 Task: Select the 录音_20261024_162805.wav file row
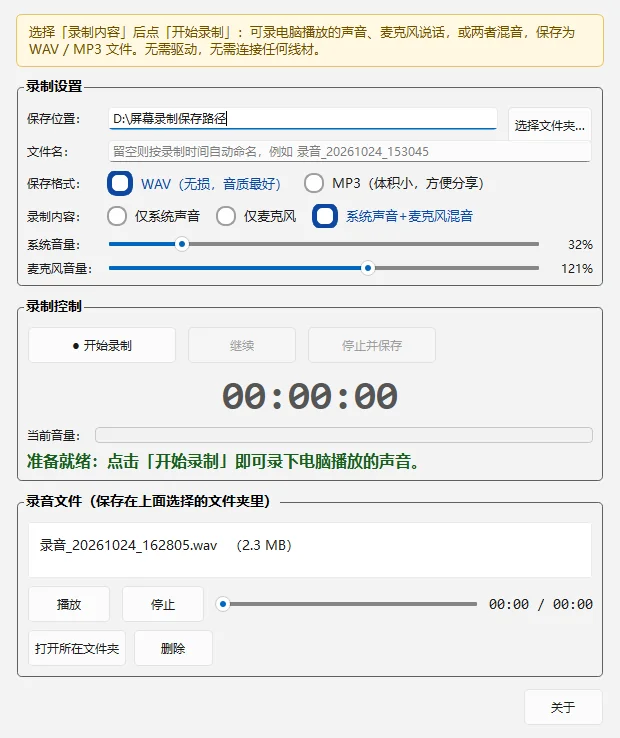(x=310, y=545)
